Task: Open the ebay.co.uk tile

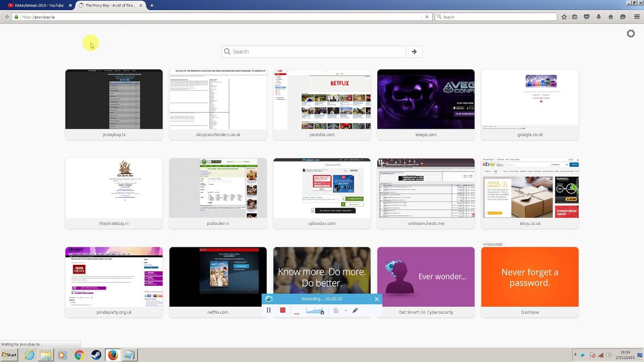Action: click(530, 193)
